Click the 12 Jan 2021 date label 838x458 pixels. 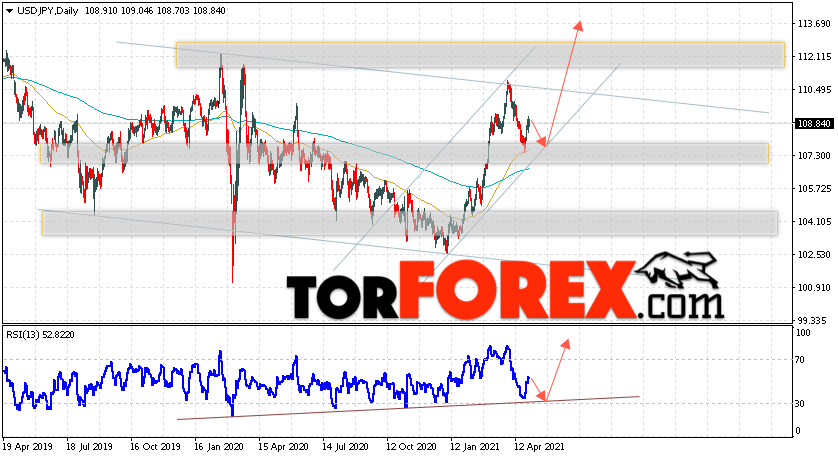475,446
